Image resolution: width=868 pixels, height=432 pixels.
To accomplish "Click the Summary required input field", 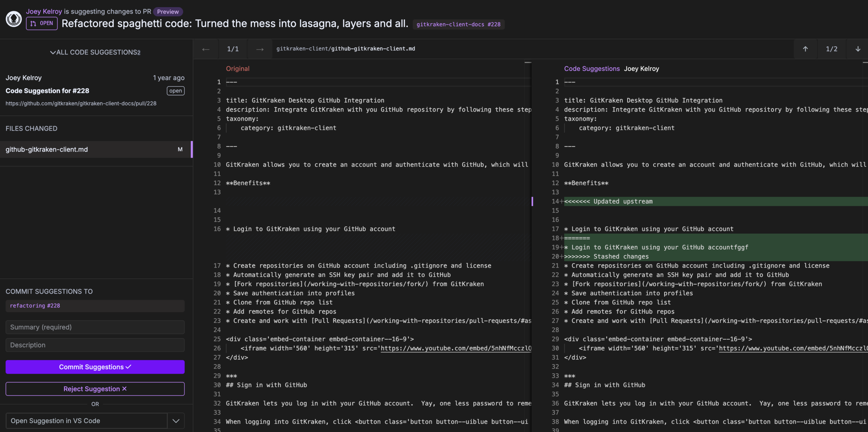I will pyautogui.click(x=95, y=327).
